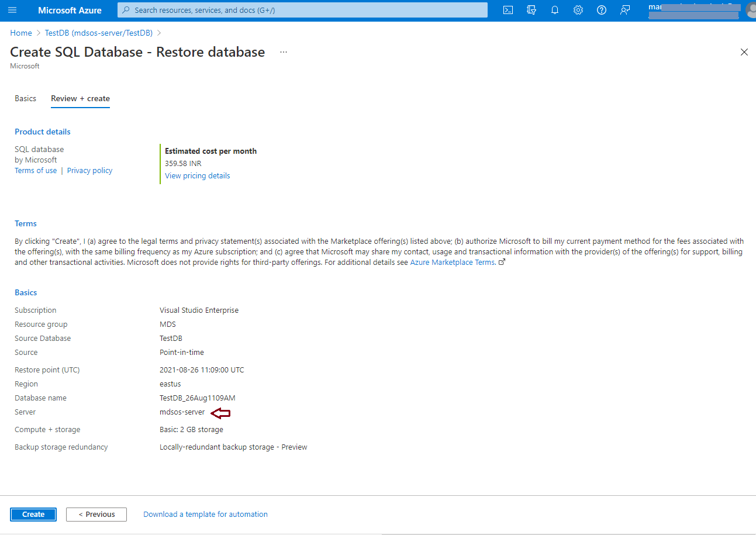Go back with the Previous button
This screenshot has height=535, width=756.
(x=96, y=515)
